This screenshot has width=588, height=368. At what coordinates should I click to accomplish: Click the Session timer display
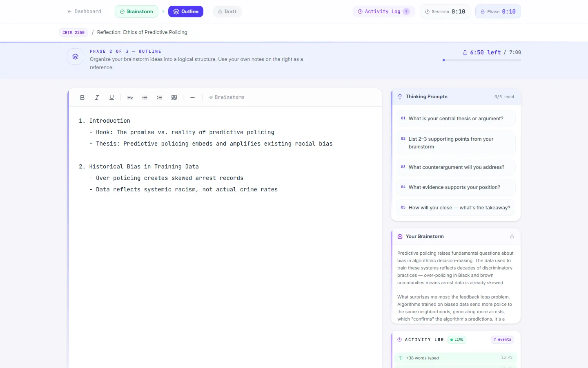point(445,11)
